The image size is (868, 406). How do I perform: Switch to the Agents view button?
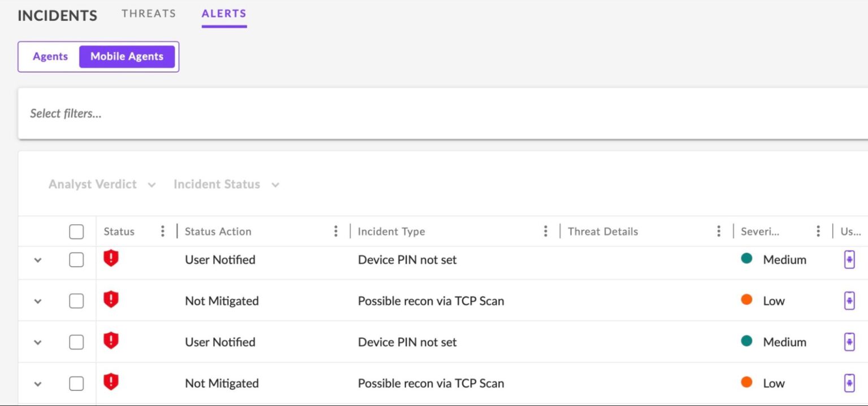click(50, 56)
